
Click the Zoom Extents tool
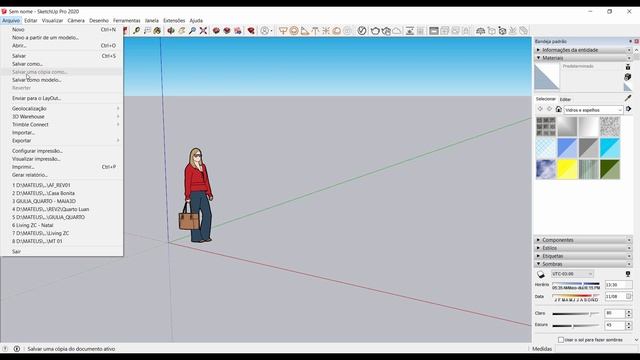click(x=203, y=31)
